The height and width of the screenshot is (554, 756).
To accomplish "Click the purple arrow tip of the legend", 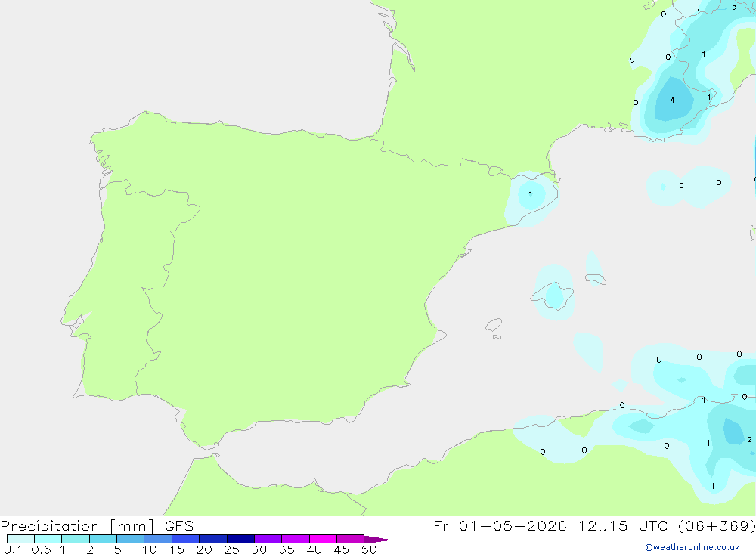I will click(377, 539).
